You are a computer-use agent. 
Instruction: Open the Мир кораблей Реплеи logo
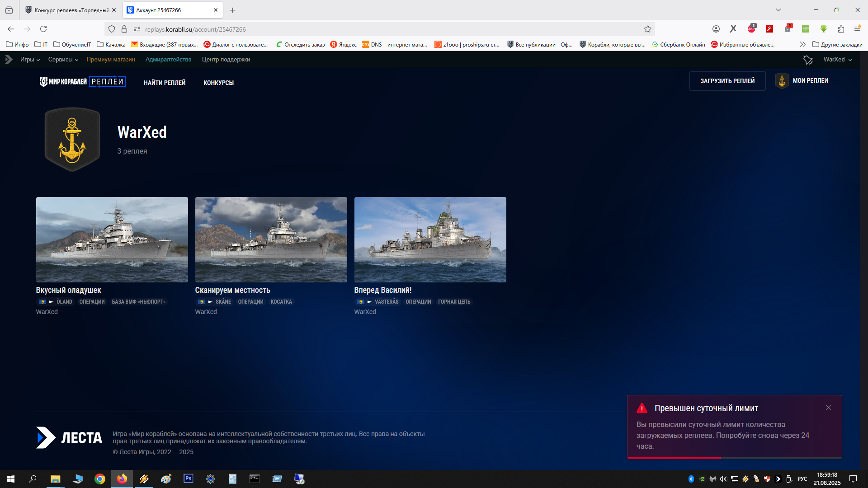(82, 82)
